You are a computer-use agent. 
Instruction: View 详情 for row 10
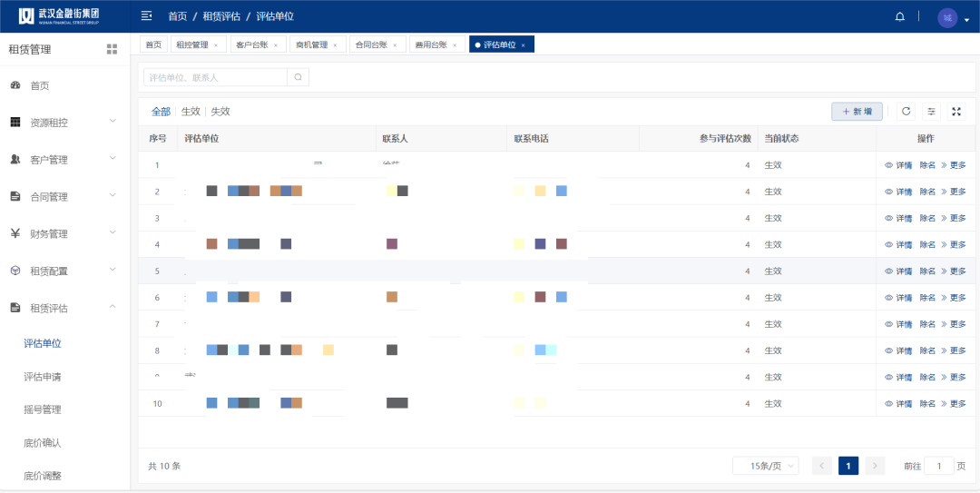898,403
